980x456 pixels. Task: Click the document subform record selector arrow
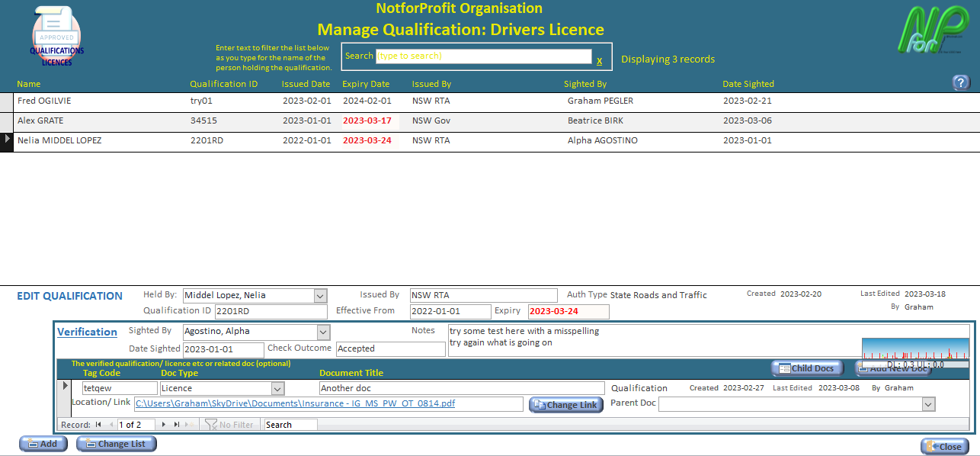click(x=64, y=386)
